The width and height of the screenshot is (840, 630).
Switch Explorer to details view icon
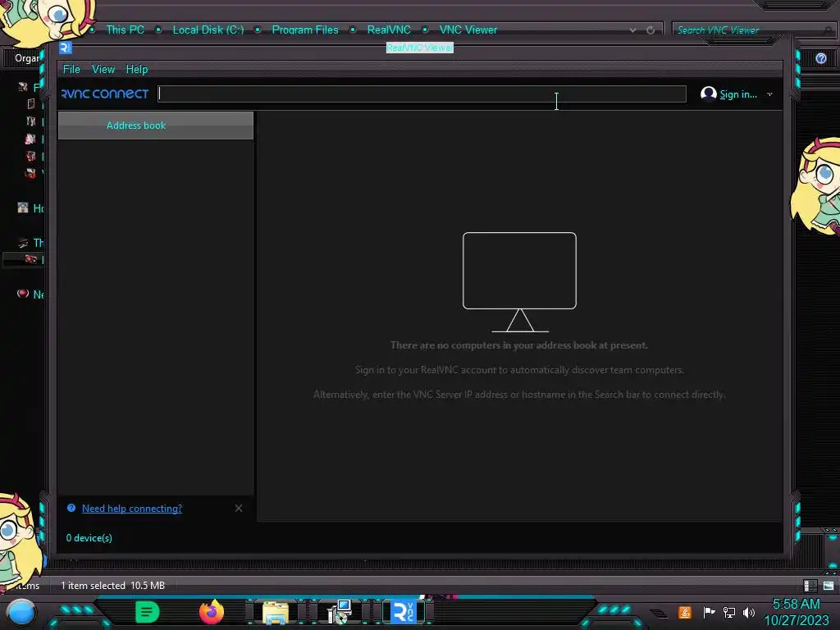[810, 586]
